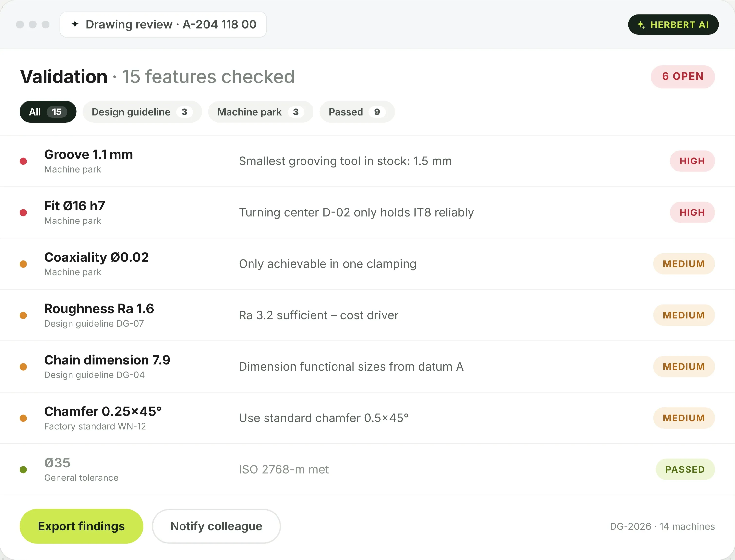Viewport: 735px width, 560px height.
Task: Click 'Factory standard WN-12' subtitle
Action: [95, 426]
